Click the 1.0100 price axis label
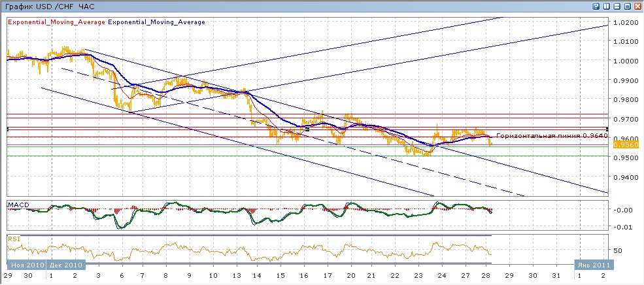Screen dimensions: 644x285 point(624,41)
